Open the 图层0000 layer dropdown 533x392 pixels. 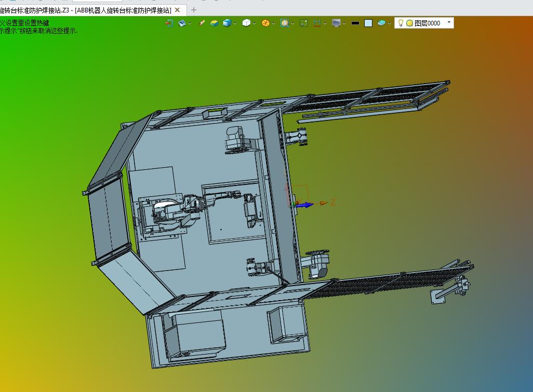[x=449, y=23]
